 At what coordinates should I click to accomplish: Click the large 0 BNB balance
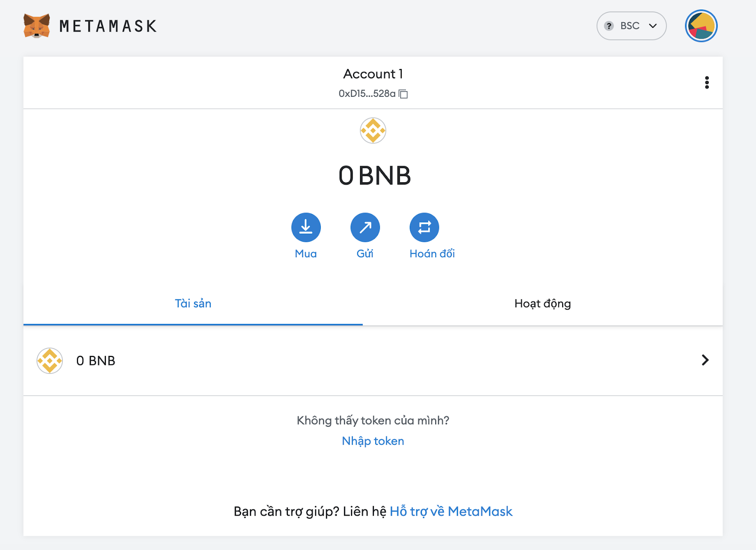(375, 176)
